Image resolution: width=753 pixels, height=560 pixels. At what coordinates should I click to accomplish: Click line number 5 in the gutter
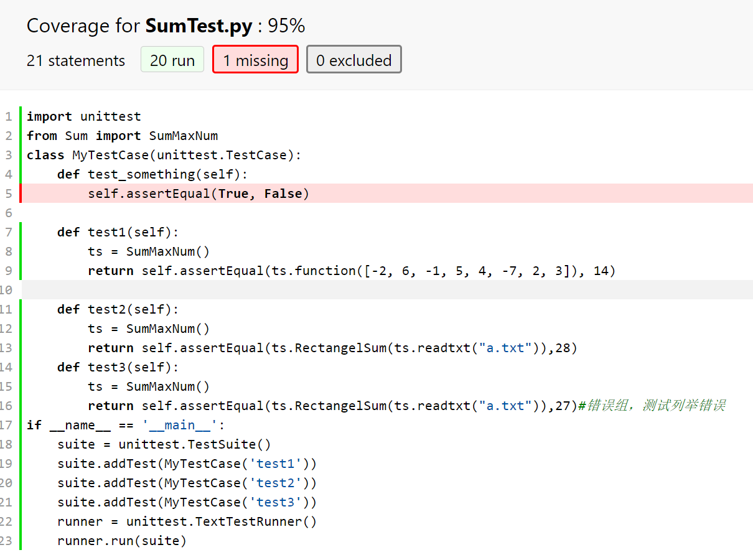(8, 194)
